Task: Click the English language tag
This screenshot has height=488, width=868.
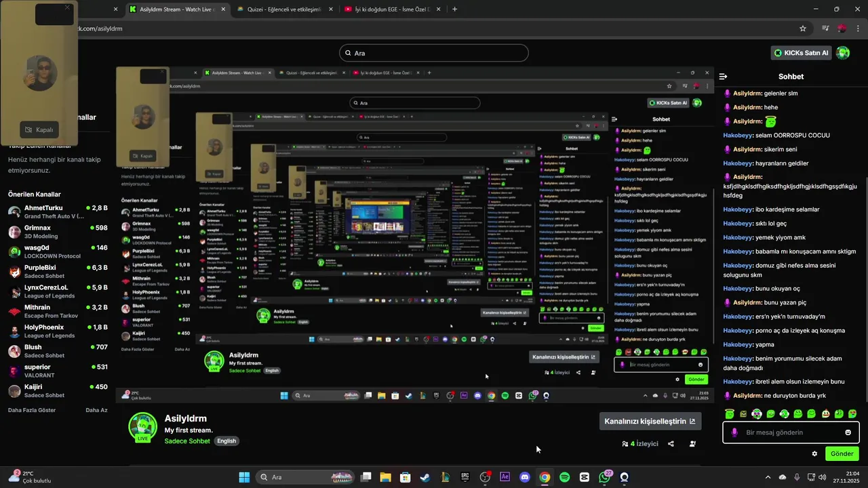Action: (226, 441)
